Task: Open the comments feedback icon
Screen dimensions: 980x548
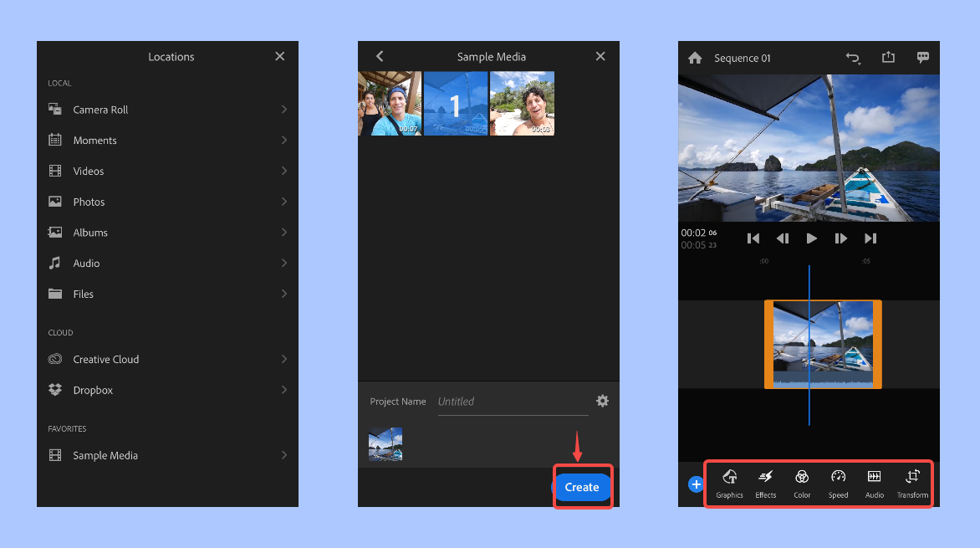Action: point(922,58)
